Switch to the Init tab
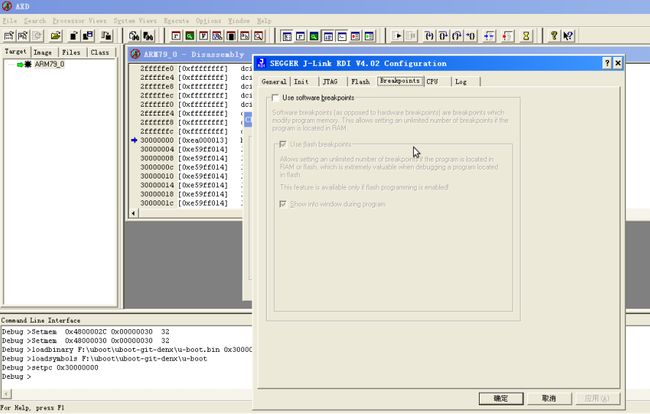The width and height of the screenshot is (650, 414). pos(301,82)
